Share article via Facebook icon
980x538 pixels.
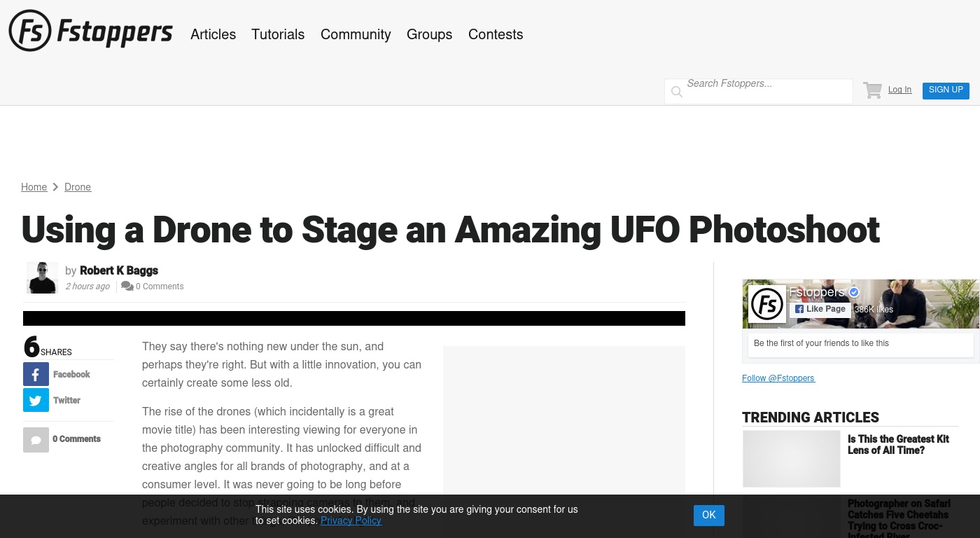coord(36,374)
